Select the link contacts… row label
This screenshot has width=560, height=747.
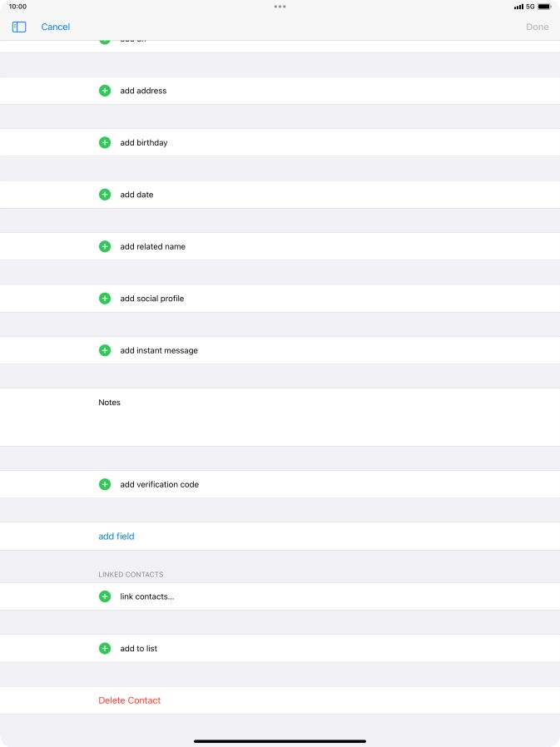click(x=147, y=596)
